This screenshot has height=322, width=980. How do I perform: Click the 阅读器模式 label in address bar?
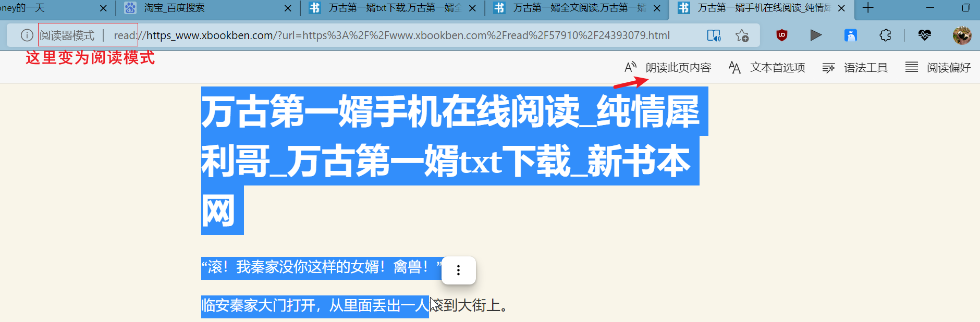pyautogui.click(x=67, y=35)
